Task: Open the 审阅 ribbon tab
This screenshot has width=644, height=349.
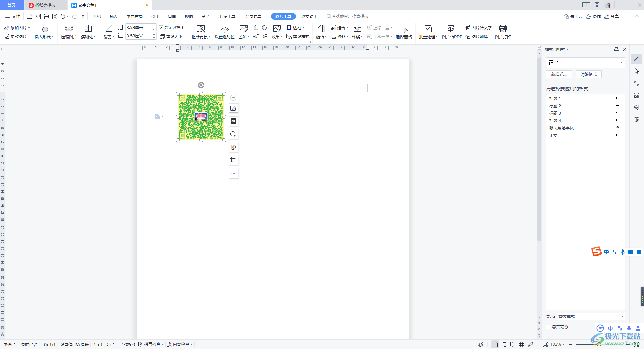Action: pos(172,16)
